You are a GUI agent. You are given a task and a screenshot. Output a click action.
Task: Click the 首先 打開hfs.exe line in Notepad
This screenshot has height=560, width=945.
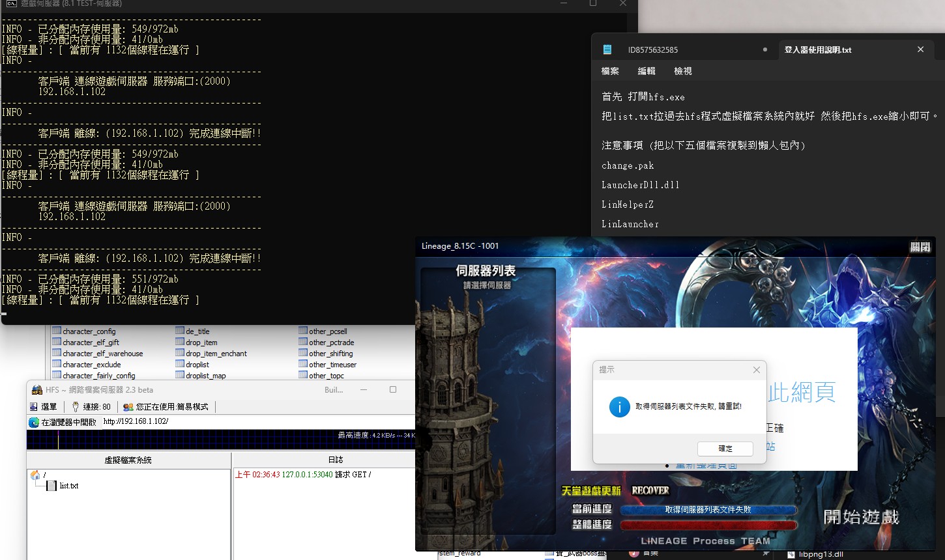[x=643, y=97]
